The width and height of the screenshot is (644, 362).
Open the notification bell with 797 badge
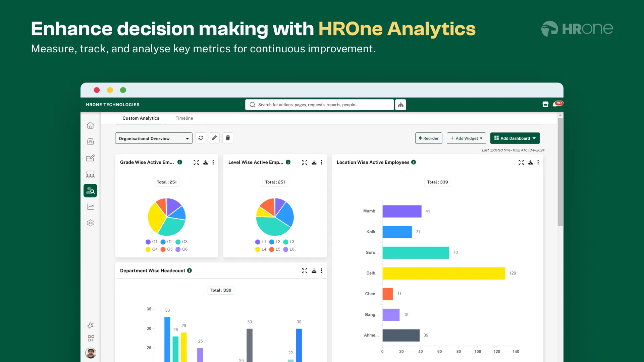[x=555, y=104]
